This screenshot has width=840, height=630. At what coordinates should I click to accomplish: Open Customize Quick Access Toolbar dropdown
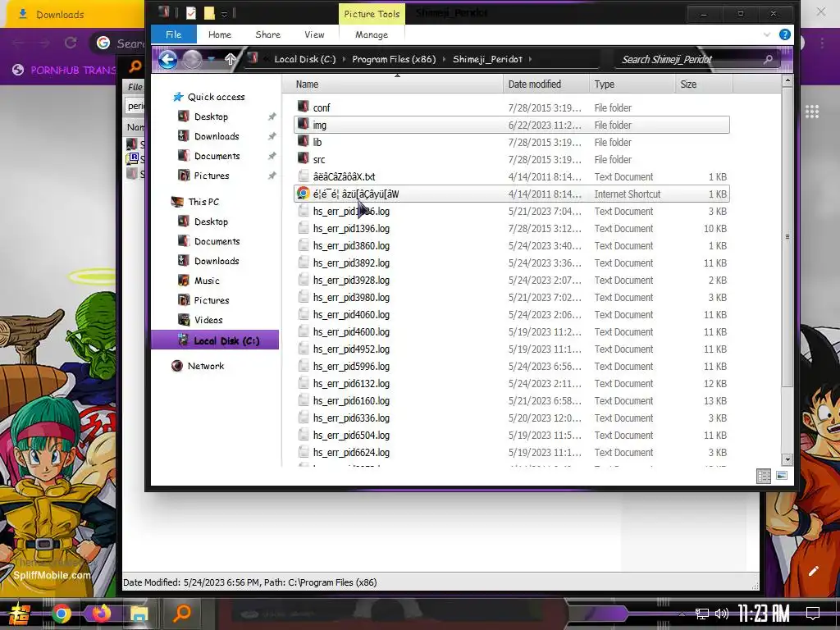pos(225,14)
